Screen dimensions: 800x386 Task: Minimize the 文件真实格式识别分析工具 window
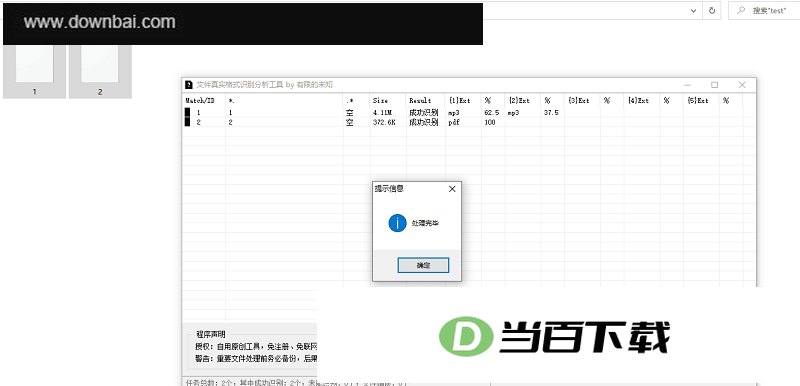[x=687, y=85]
